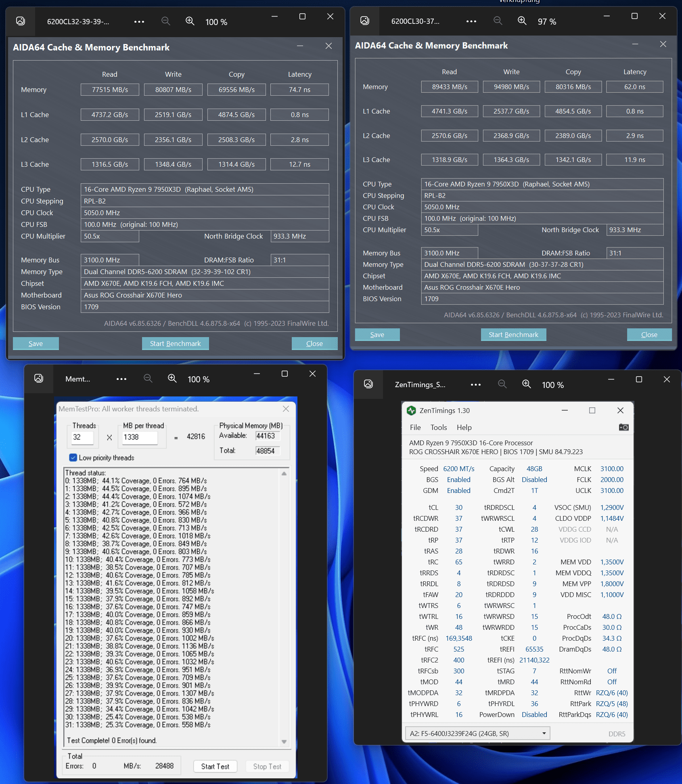682x784 pixels.
Task: Click the Memory Read value 89433 MB/s
Action: tap(450, 87)
